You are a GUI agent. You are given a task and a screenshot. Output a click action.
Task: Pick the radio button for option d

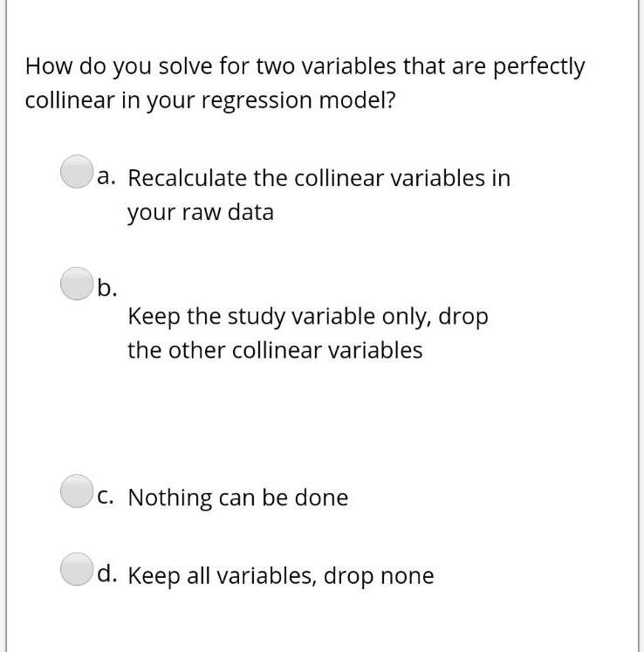click(77, 569)
